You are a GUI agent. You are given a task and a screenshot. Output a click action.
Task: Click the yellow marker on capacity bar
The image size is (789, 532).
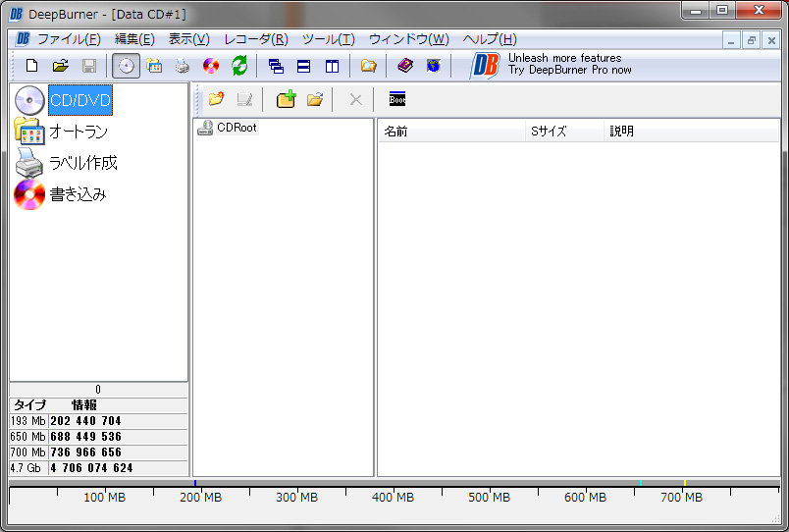(x=685, y=483)
